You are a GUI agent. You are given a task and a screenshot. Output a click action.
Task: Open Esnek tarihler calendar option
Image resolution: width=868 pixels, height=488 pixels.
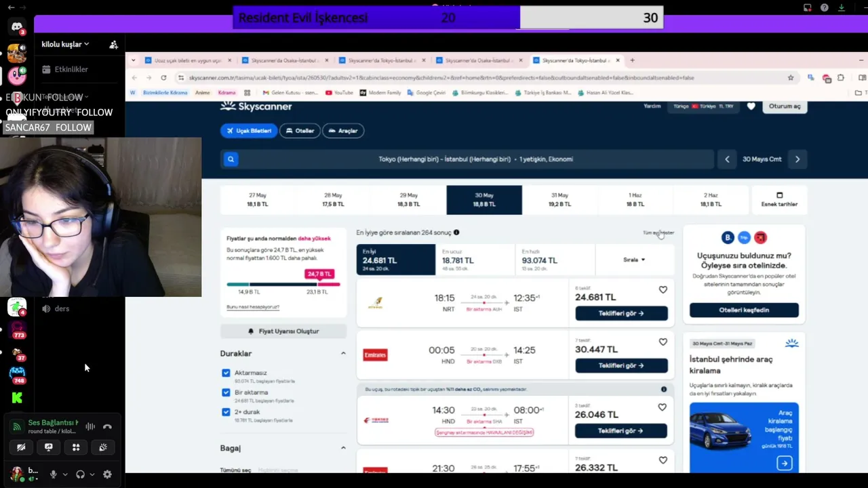point(779,200)
